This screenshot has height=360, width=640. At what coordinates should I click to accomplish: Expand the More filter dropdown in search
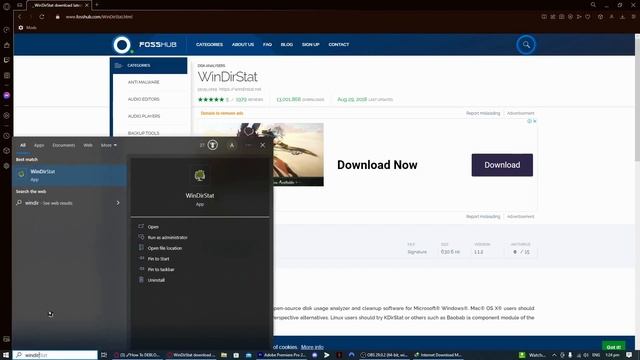click(109, 145)
